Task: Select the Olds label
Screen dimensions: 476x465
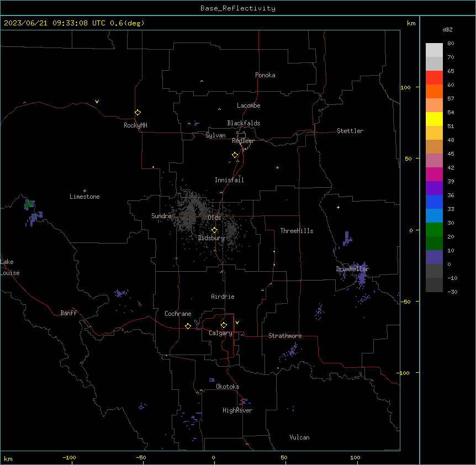Action: (x=214, y=218)
